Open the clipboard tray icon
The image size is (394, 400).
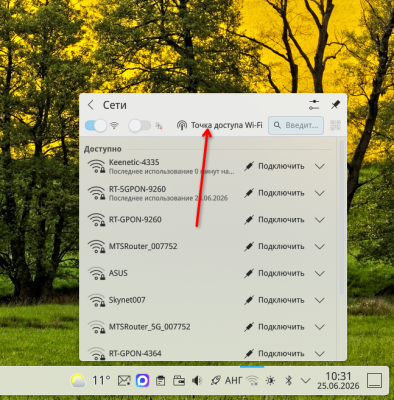click(161, 381)
